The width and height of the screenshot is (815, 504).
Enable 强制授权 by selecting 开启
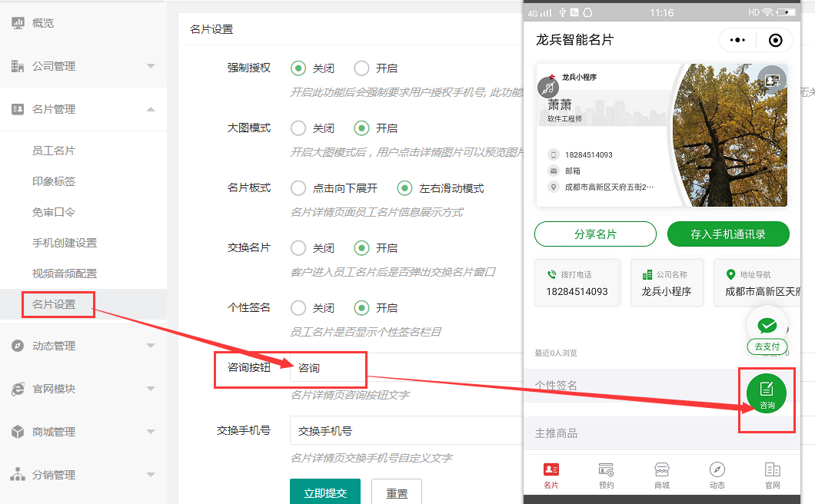(361, 68)
